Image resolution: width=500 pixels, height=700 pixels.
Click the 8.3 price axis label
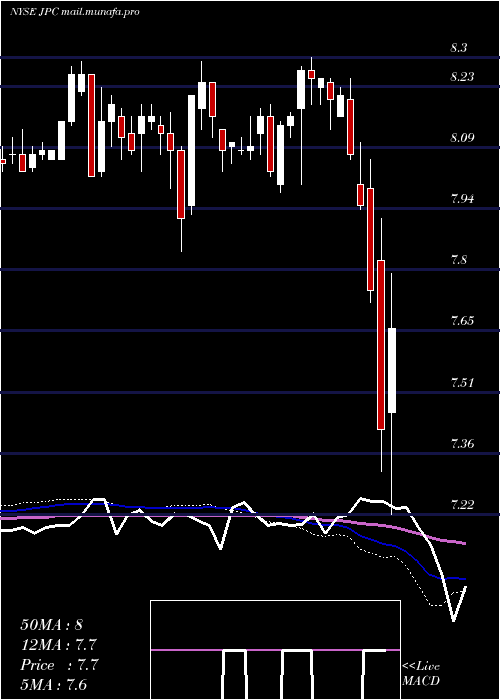pyautogui.click(x=458, y=48)
